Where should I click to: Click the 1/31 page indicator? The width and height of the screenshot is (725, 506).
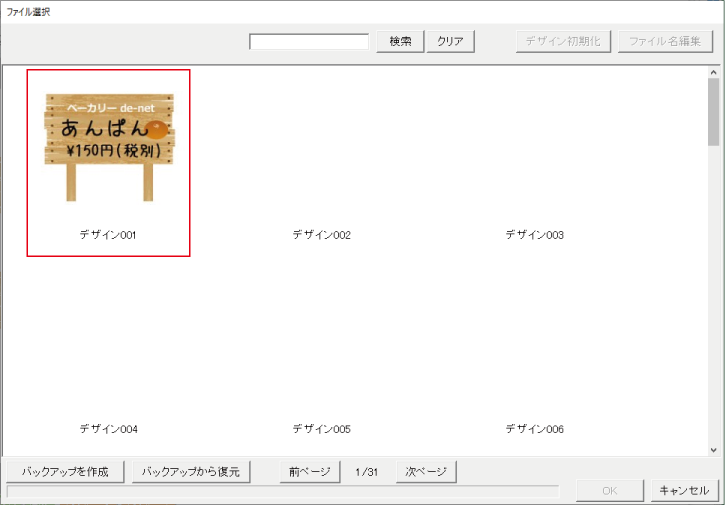367,472
